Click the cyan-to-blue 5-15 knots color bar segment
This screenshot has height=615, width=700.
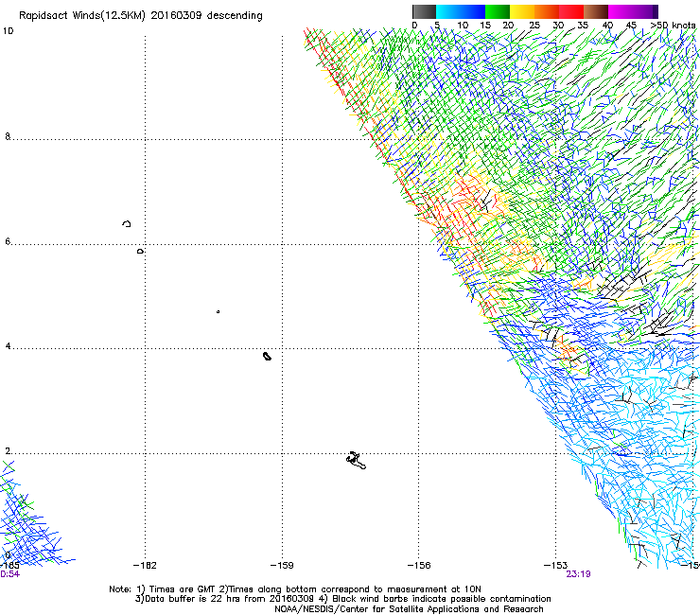click(461, 11)
